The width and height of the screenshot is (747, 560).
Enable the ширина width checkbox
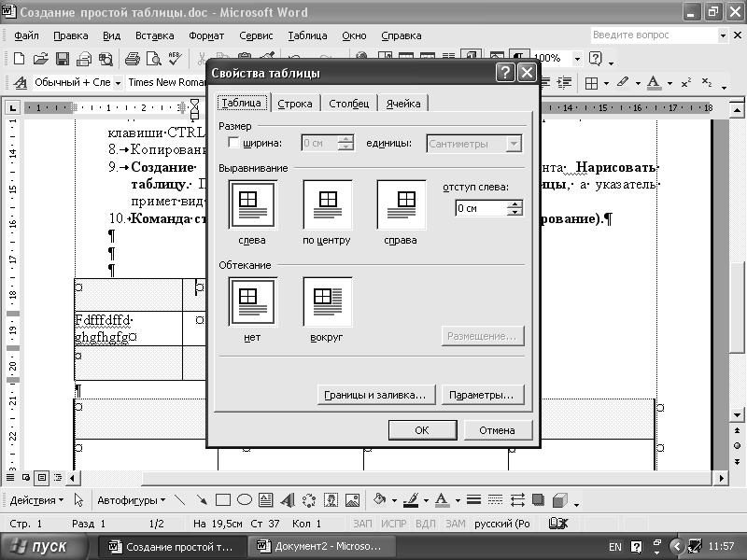[233, 143]
